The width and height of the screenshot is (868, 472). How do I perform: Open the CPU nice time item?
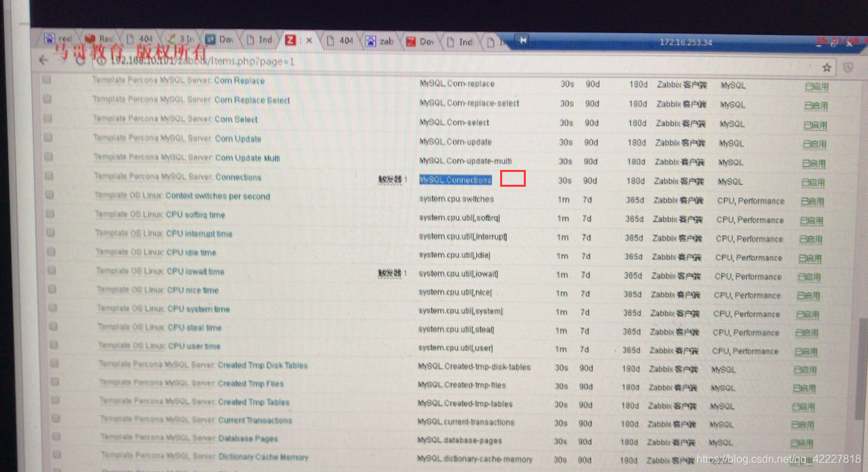[x=193, y=291]
